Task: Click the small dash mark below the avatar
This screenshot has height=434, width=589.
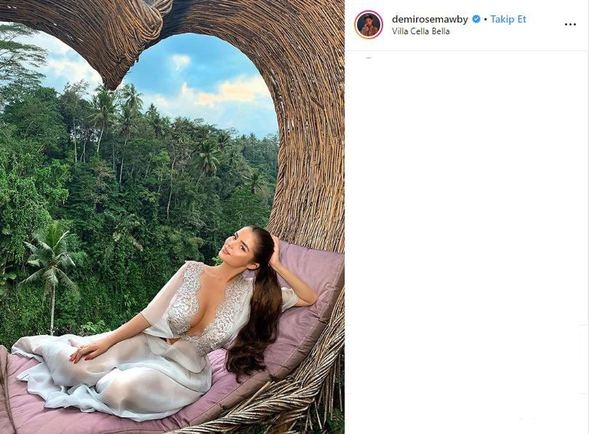Action: [369, 57]
